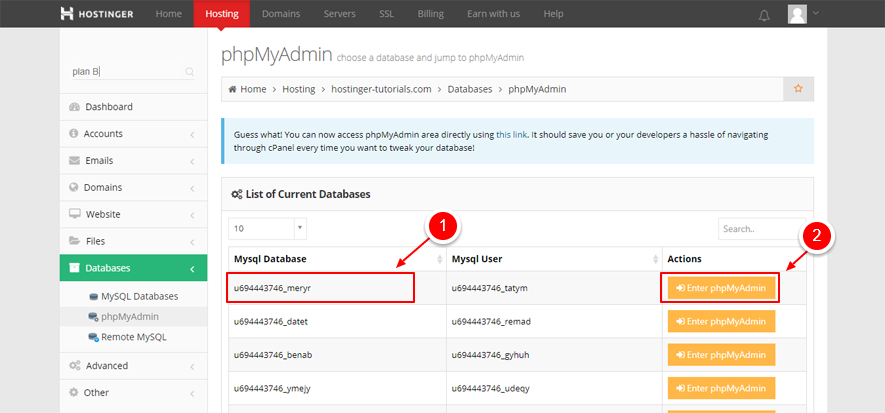Open Remote MySQL in sidebar

click(x=134, y=337)
